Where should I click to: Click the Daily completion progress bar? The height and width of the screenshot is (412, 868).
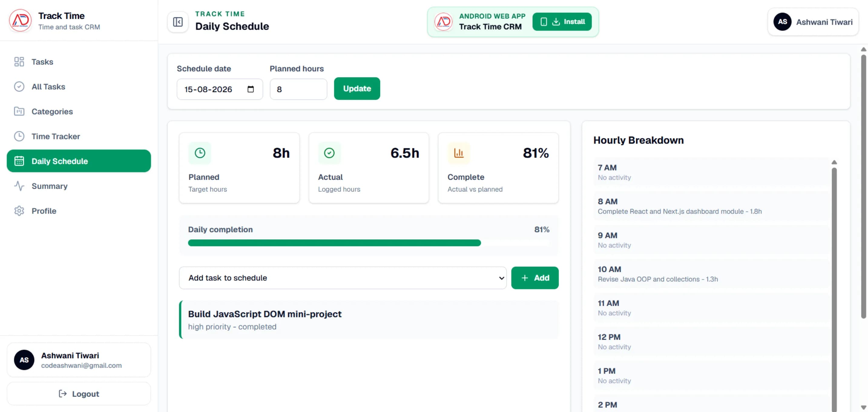369,243
